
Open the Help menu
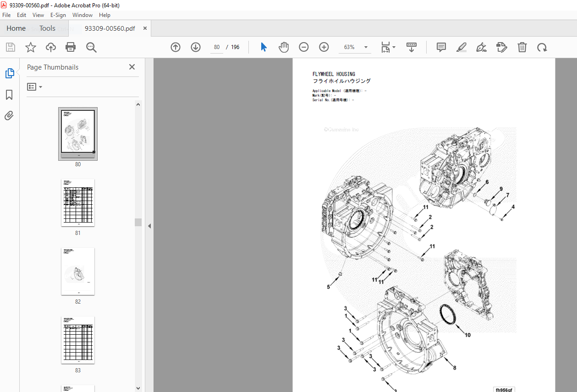pyautogui.click(x=104, y=15)
